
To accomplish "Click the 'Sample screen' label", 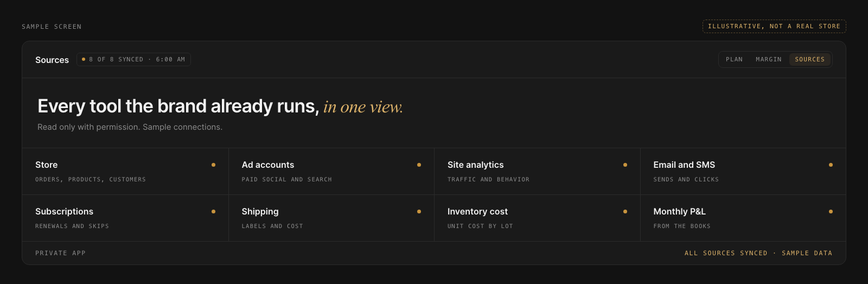I will click(x=52, y=27).
